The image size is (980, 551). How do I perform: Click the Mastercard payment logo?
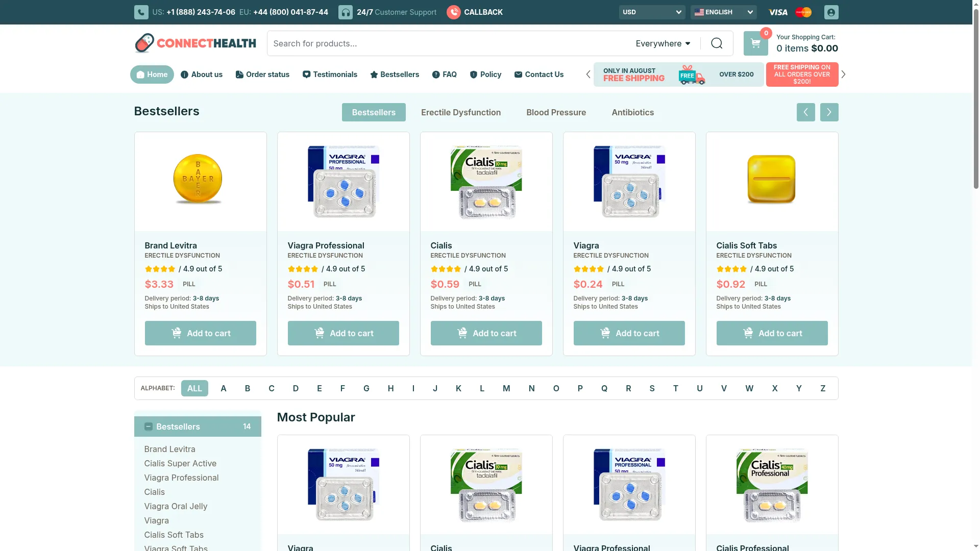[803, 12]
